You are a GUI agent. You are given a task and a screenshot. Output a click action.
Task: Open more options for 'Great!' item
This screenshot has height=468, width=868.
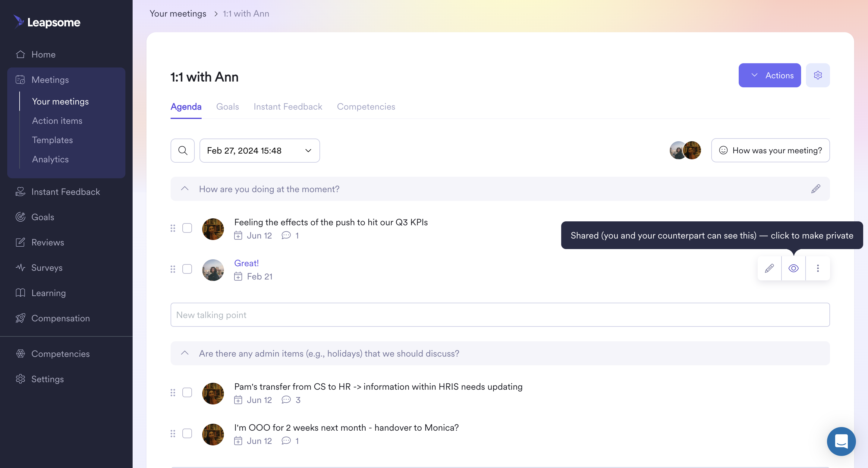tap(818, 268)
